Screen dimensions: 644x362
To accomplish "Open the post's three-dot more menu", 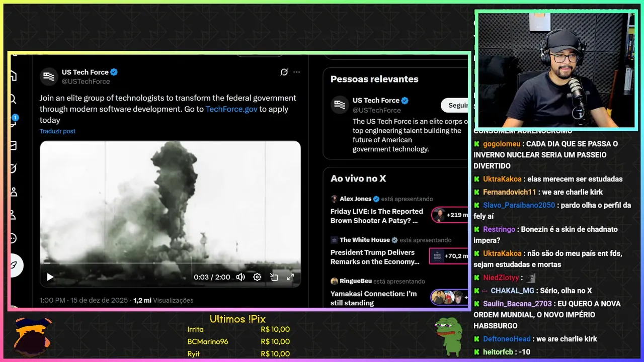I will tap(297, 72).
